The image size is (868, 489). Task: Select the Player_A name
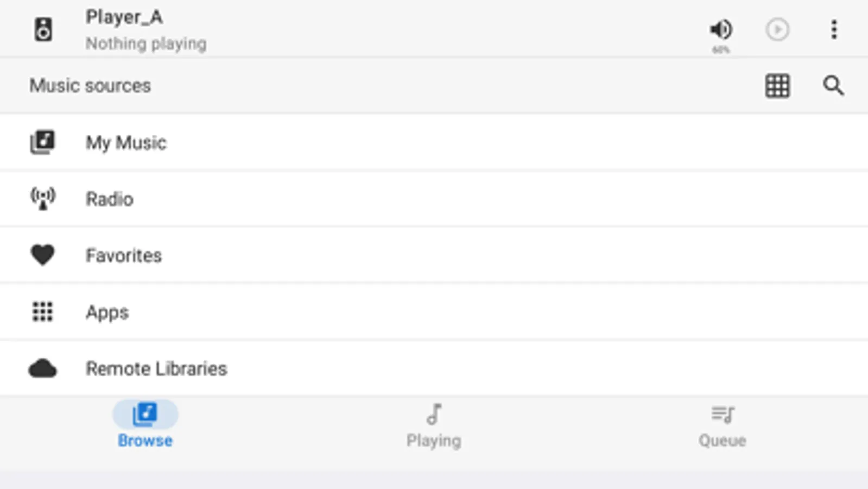(124, 17)
